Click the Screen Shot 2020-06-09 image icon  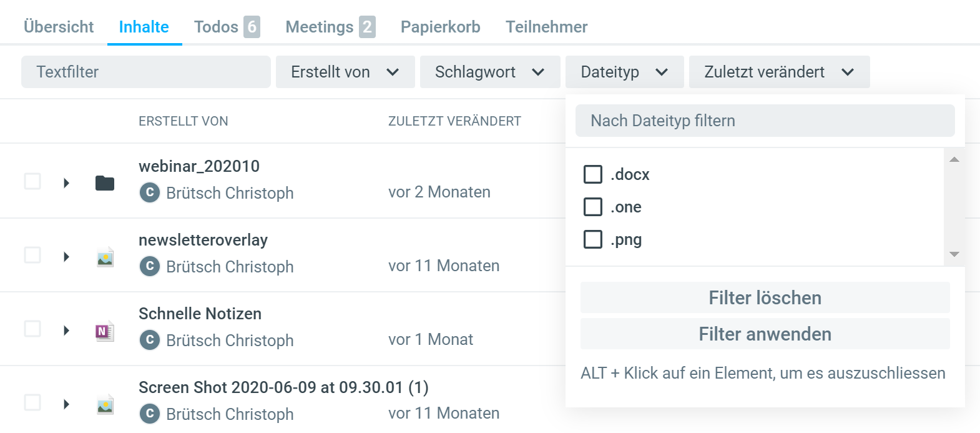105,405
